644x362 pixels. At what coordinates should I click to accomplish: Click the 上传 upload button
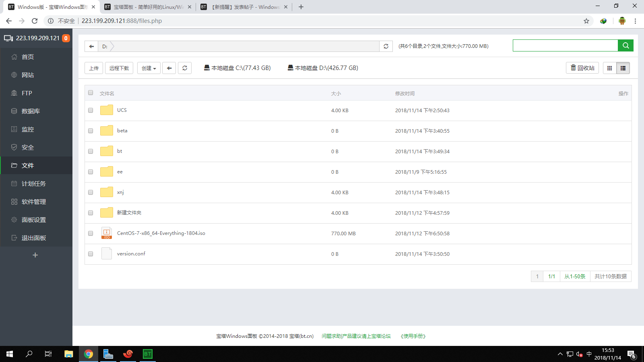[x=94, y=68]
